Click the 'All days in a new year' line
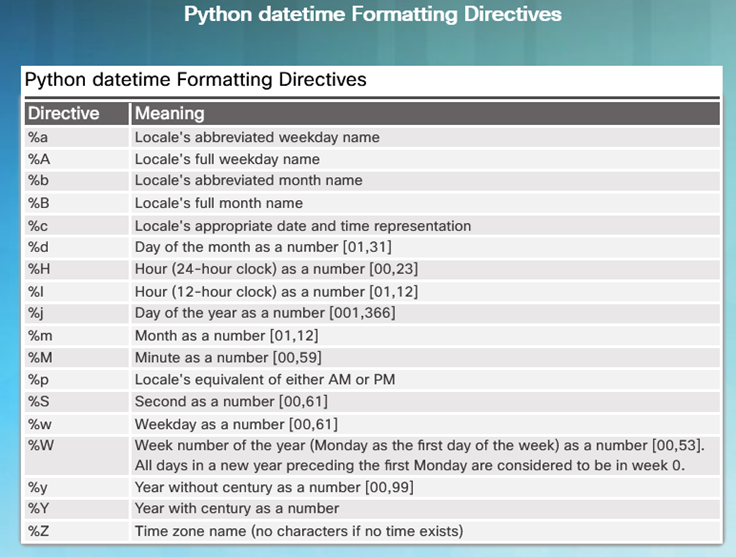 tap(410, 465)
